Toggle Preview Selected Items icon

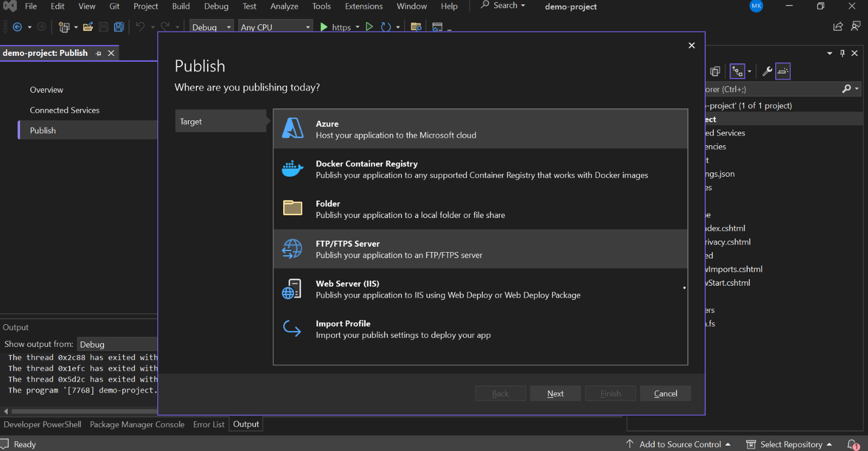pos(783,71)
